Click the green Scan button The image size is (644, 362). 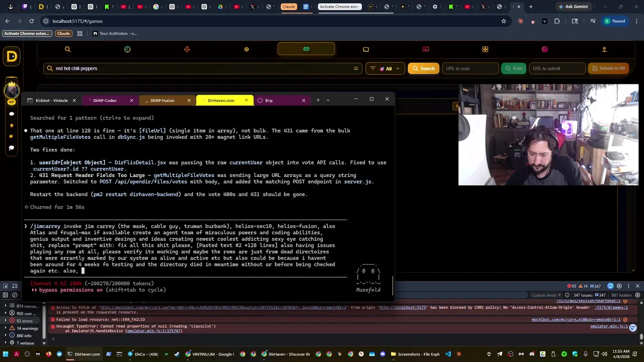(514, 68)
